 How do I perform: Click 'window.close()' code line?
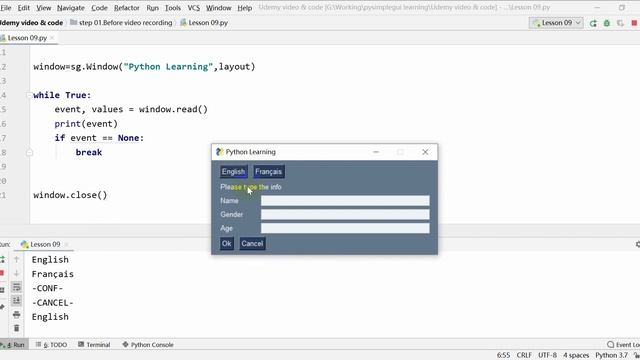(70, 195)
